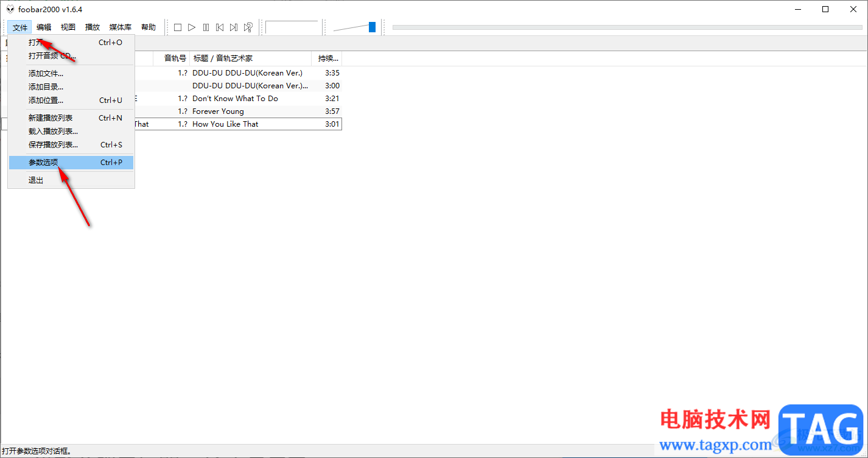
Task: Sort by the 持续... duration column header
Action: tap(327, 58)
